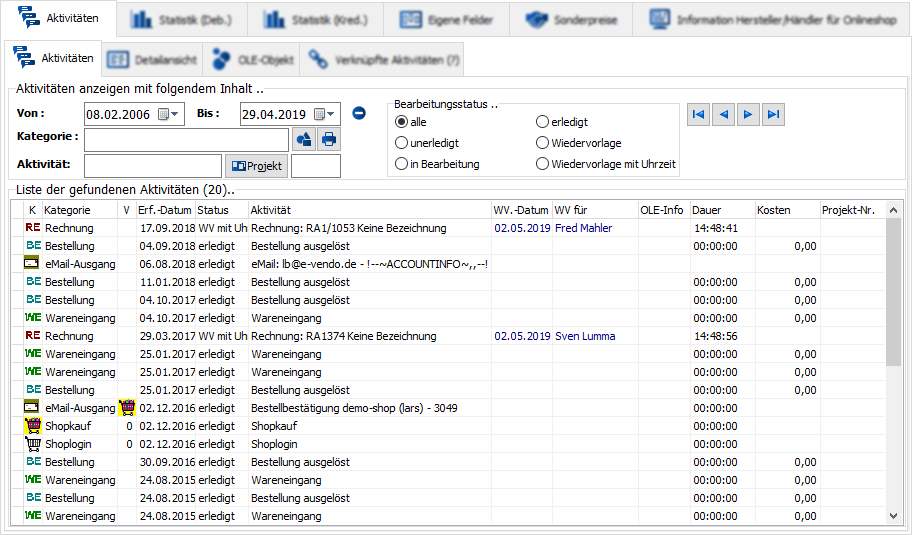This screenshot has height=535, width=912.
Task: Click 'Bestellbestätigung demo-shop (lars) - 3049' entry
Action: [x=354, y=408]
